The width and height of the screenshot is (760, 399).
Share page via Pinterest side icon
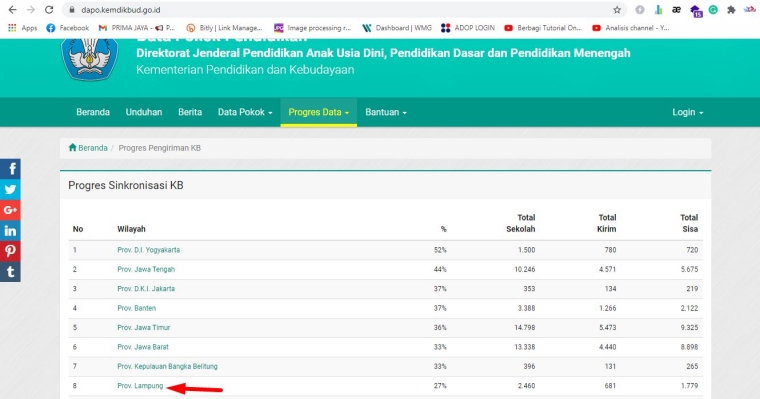pyautogui.click(x=10, y=251)
